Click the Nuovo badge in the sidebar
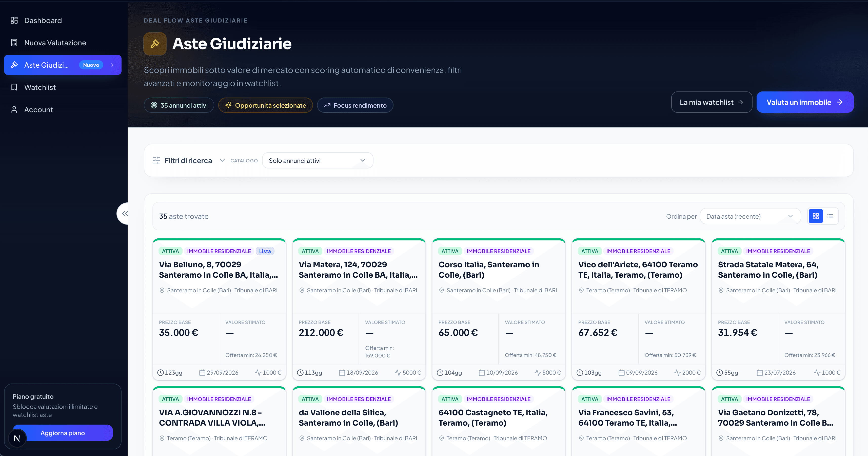This screenshot has width=868, height=456. (91, 65)
